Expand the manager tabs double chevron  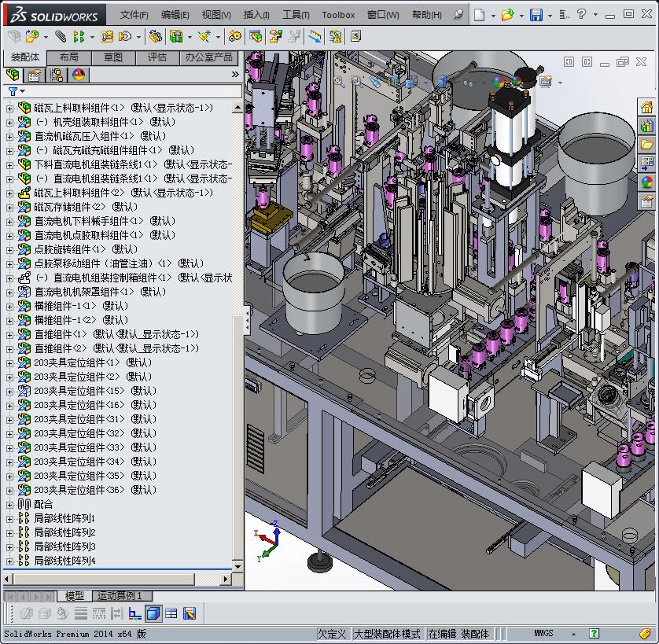coord(235,75)
